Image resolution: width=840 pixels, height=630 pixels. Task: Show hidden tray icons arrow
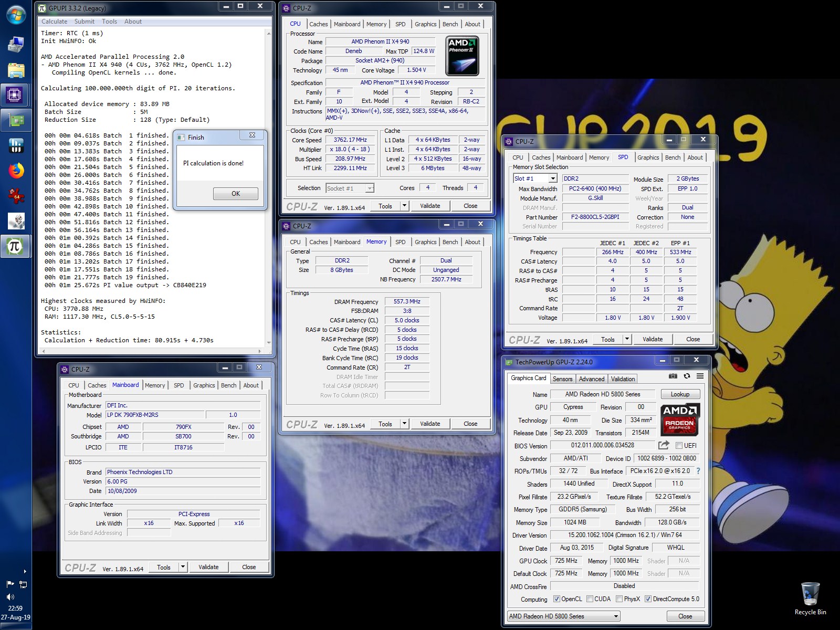pyautogui.click(x=25, y=571)
